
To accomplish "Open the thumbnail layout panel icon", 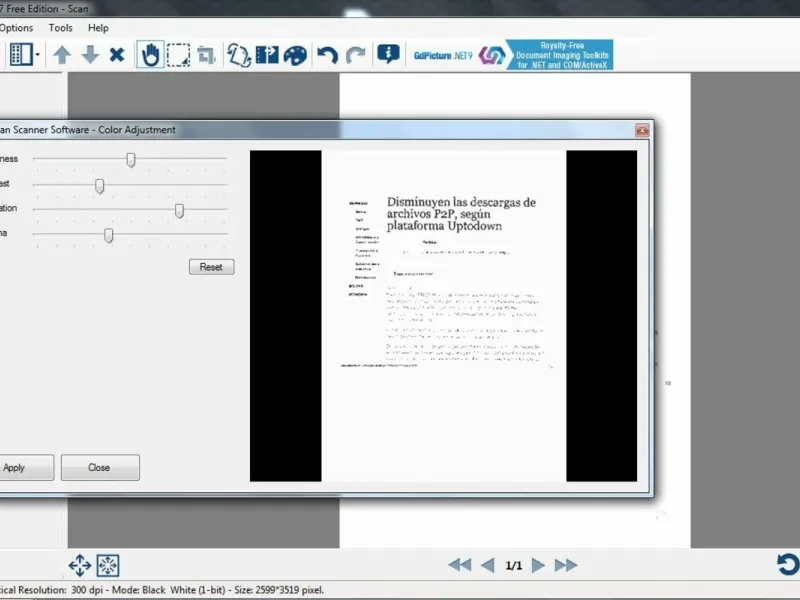I will click(21, 54).
